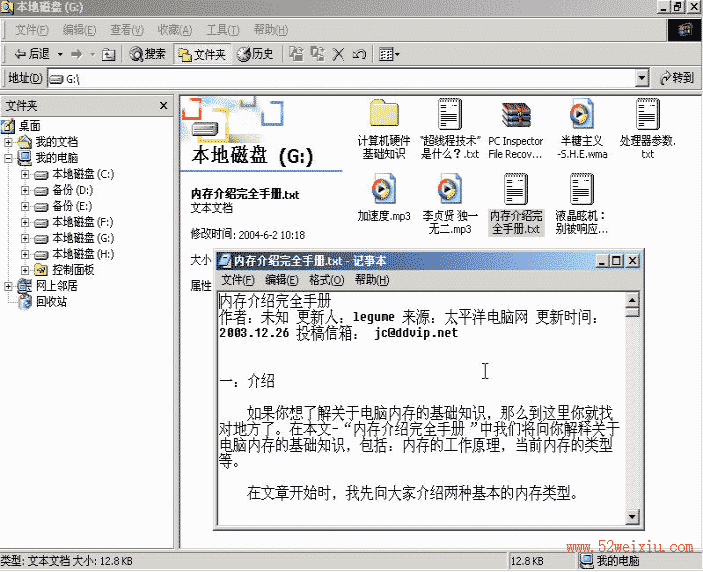The height and width of the screenshot is (572, 703).
Task: Open Notepad Help (帮助) menu
Action: point(372,280)
